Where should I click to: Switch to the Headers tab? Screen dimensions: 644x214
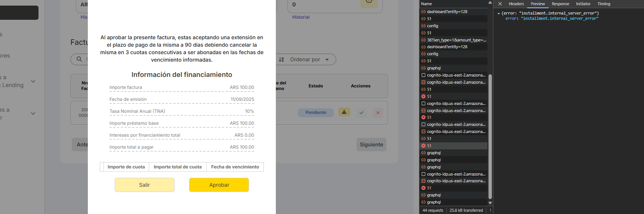(516, 4)
